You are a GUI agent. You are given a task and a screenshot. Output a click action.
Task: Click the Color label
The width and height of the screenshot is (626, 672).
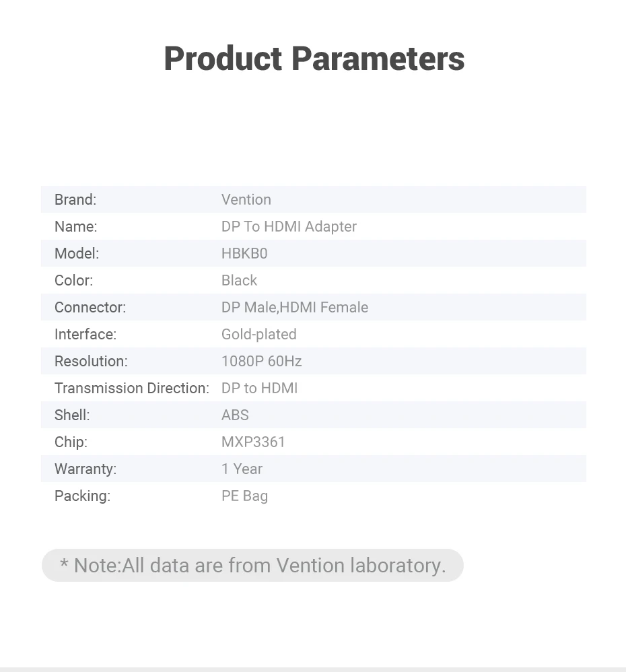click(x=73, y=280)
